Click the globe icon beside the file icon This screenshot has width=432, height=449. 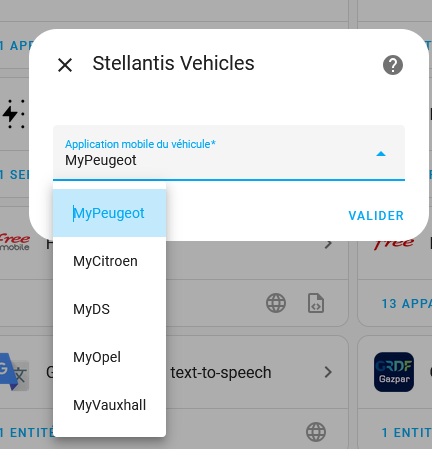coord(276,303)
